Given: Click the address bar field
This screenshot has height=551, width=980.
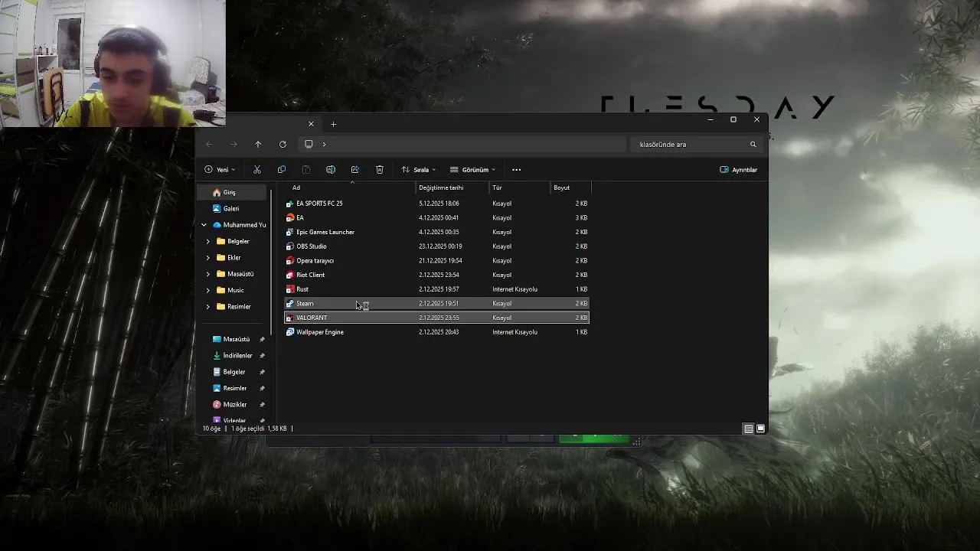Looking at the screenshot, I should 463,144.
